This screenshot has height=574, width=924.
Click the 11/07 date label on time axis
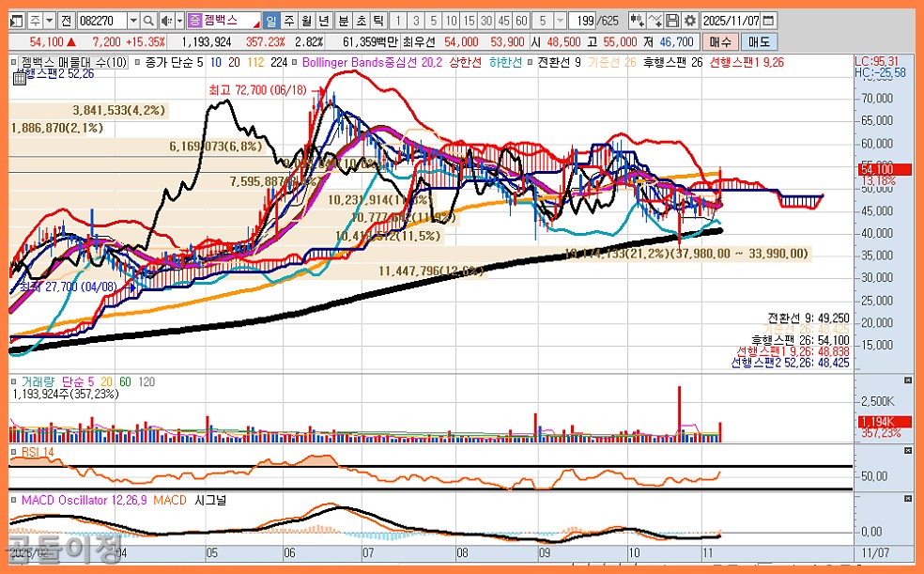875,552
